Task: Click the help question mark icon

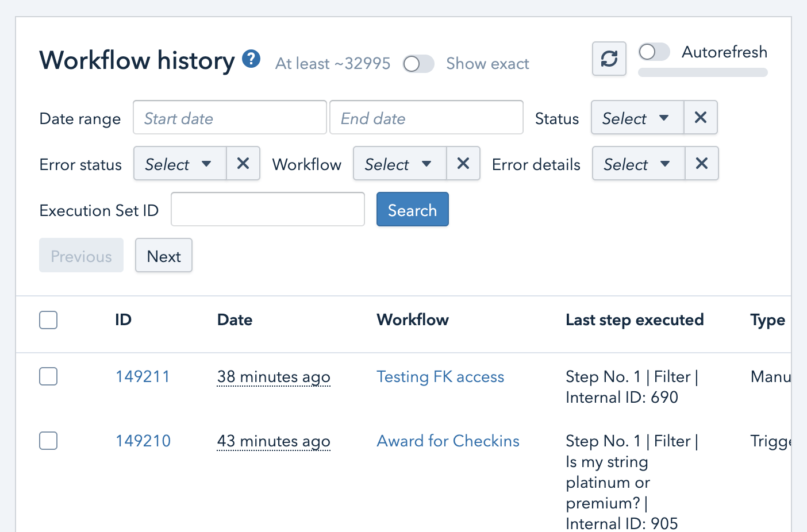Action: click(x=251, y=59)
